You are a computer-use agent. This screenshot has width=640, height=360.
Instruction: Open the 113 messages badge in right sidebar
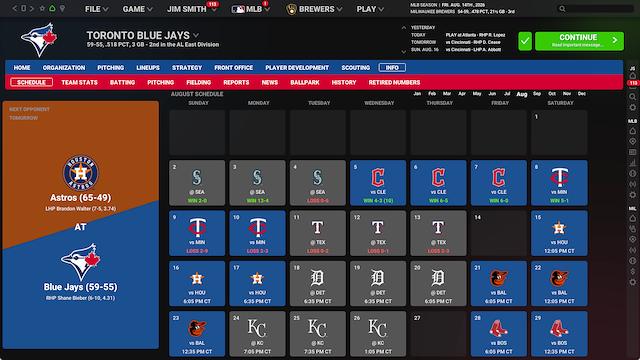point(633,83)
